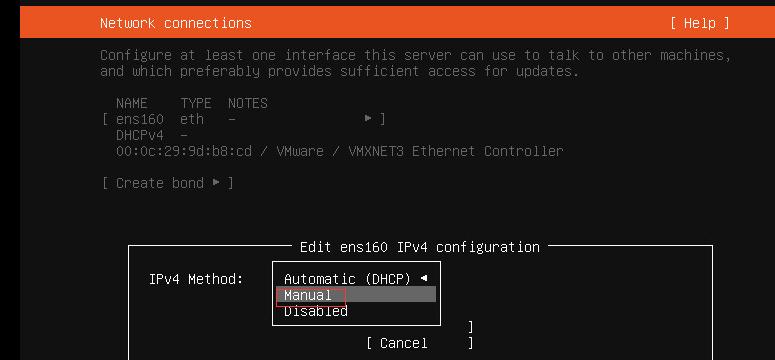Click the interface configuration description text

pyautogui.click(x=416, y=63)
